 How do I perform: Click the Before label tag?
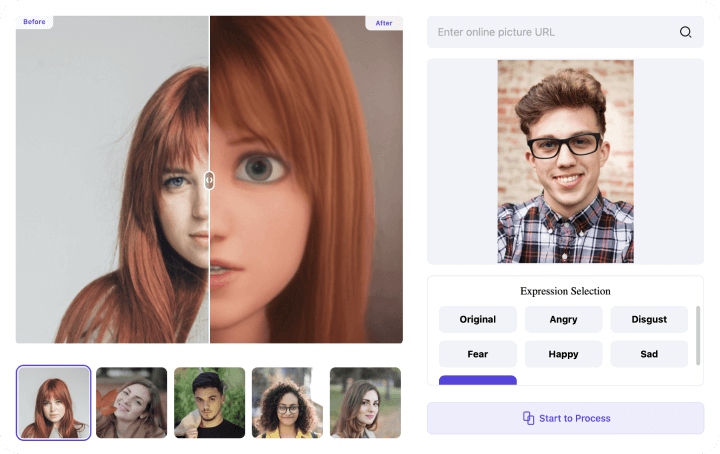click(x=34, y=22)
